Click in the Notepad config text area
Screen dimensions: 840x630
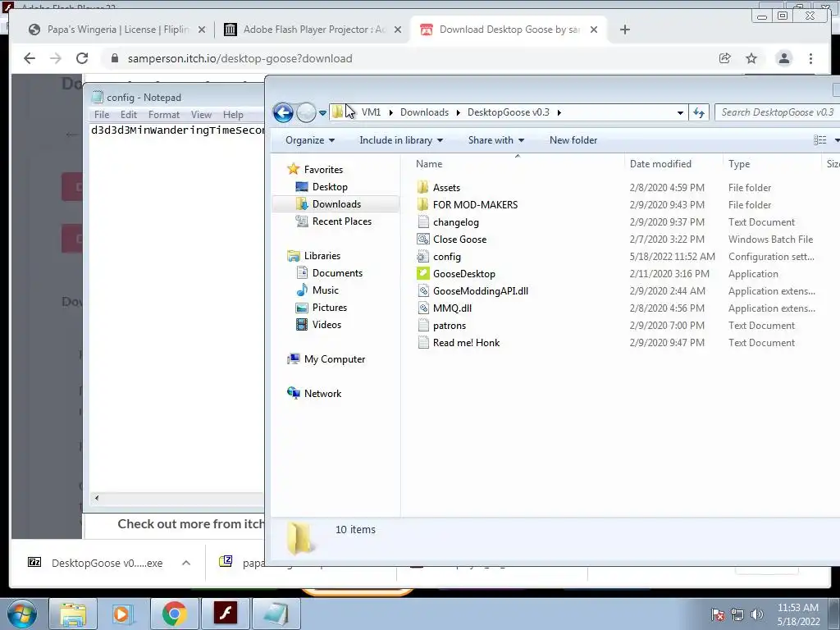point(177,308)
